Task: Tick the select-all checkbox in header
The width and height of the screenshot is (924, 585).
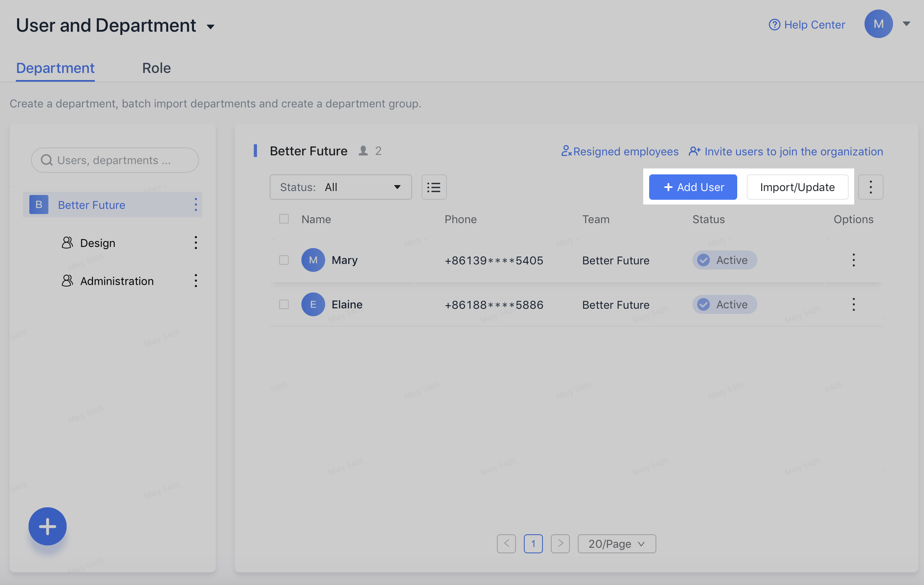Action: (x=284, y=219)
